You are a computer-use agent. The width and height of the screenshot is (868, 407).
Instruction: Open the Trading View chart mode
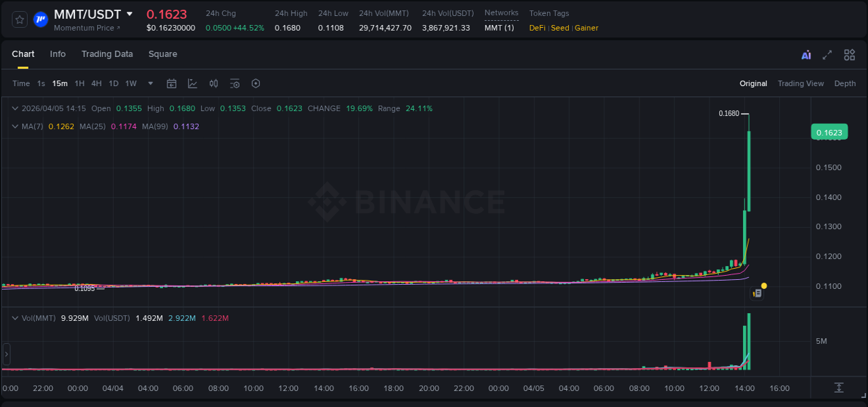(801, 83)
